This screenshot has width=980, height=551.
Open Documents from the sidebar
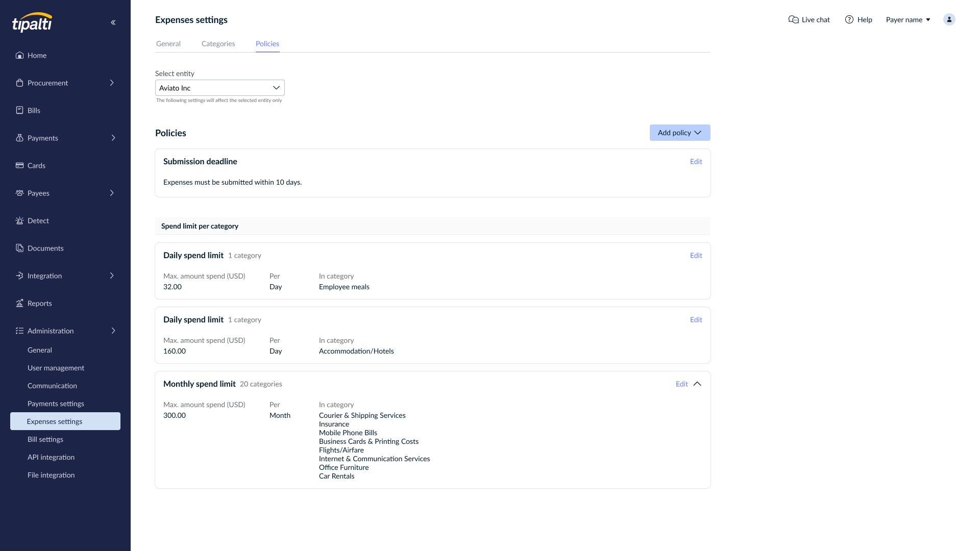[x=45, y=248]
